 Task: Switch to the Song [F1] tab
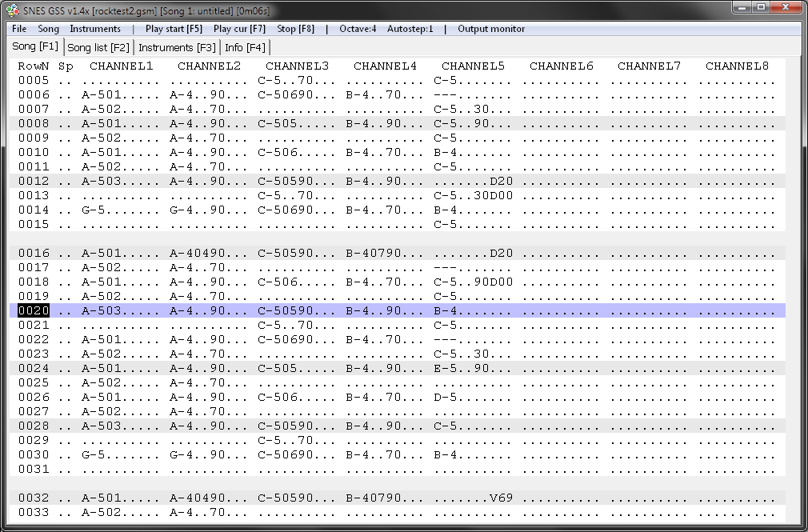coord(35,46)
